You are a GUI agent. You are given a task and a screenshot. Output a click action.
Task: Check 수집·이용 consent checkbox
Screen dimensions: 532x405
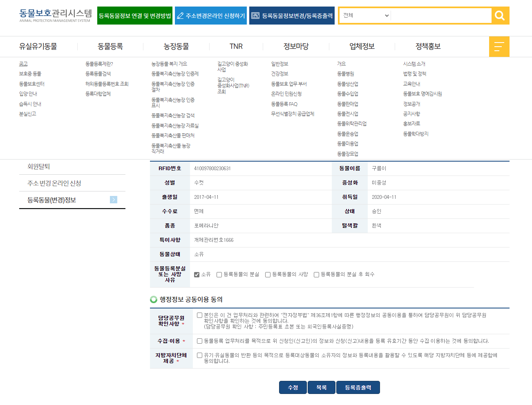pos(199,341)
